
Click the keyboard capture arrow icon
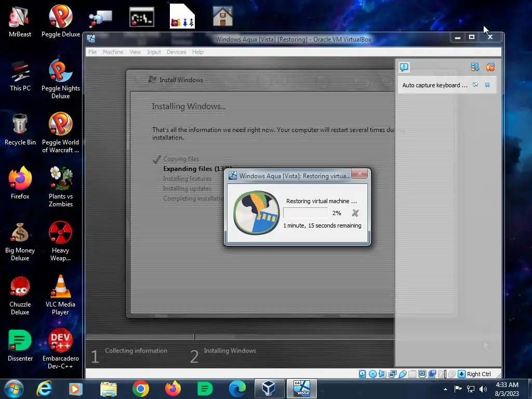(x=461, y=374)
